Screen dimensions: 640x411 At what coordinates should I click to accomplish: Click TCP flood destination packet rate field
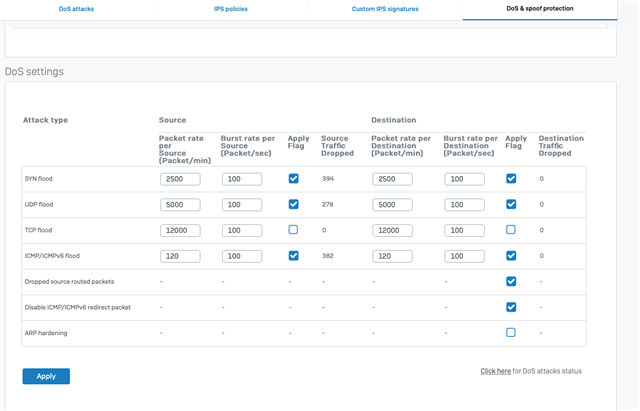392,230
